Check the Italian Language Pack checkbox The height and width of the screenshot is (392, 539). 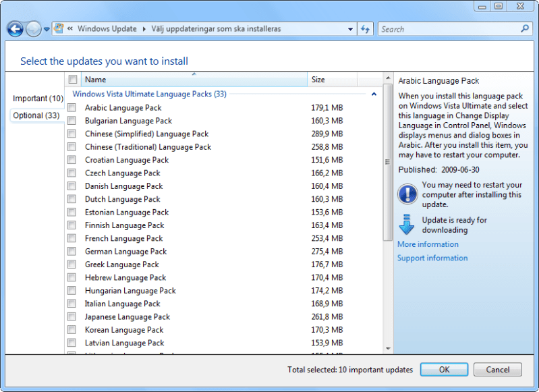pyautogui.click(x=72, y=304)
